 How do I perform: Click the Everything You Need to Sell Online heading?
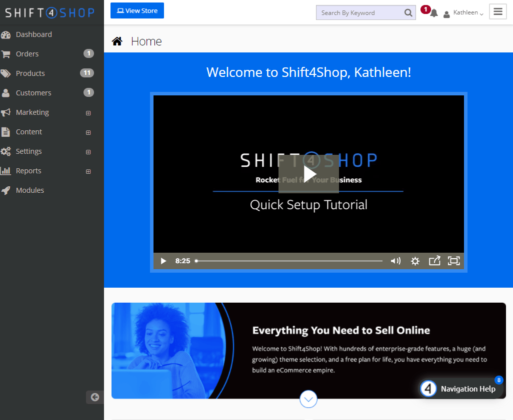pos(341,331)
